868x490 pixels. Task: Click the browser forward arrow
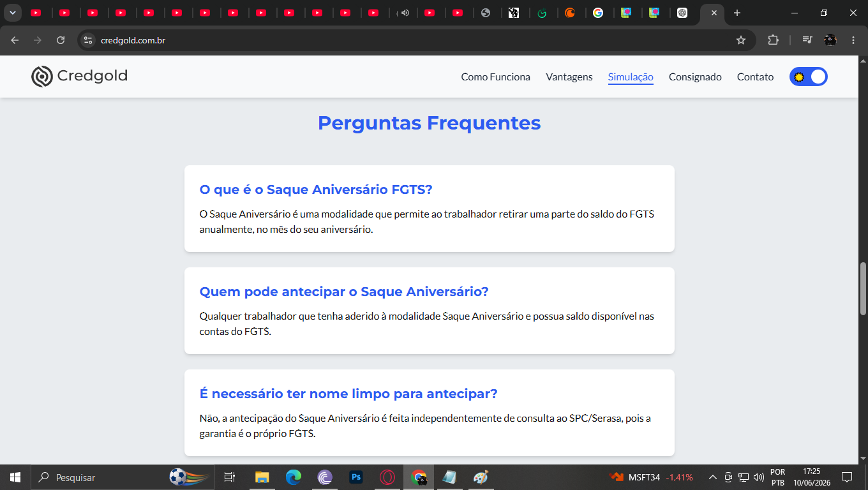(38, 40)
